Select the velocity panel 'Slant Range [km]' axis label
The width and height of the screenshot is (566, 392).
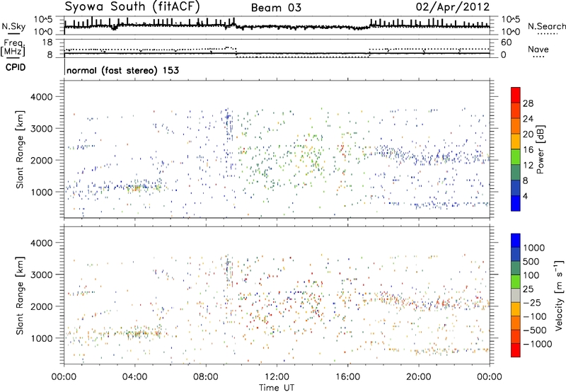20,296
